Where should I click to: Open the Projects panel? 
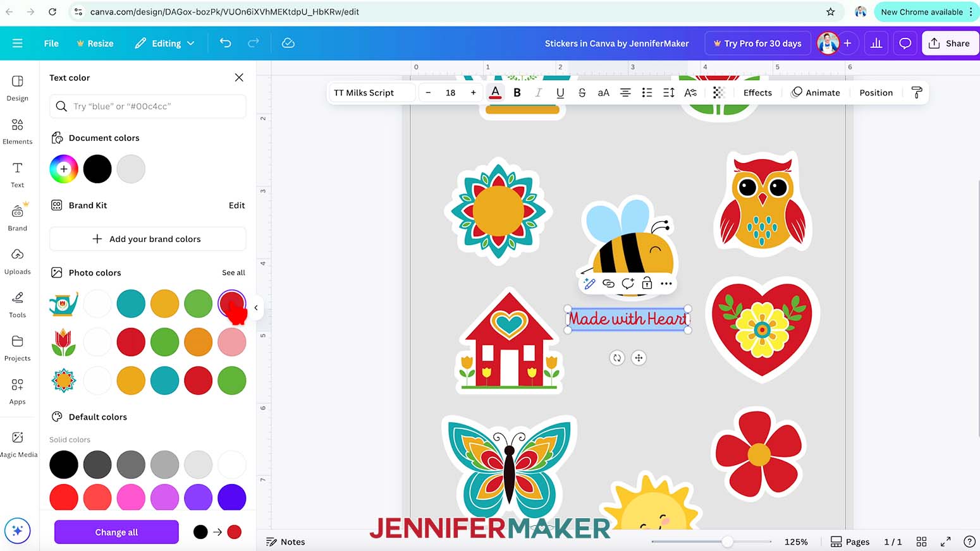pos(18,348)
